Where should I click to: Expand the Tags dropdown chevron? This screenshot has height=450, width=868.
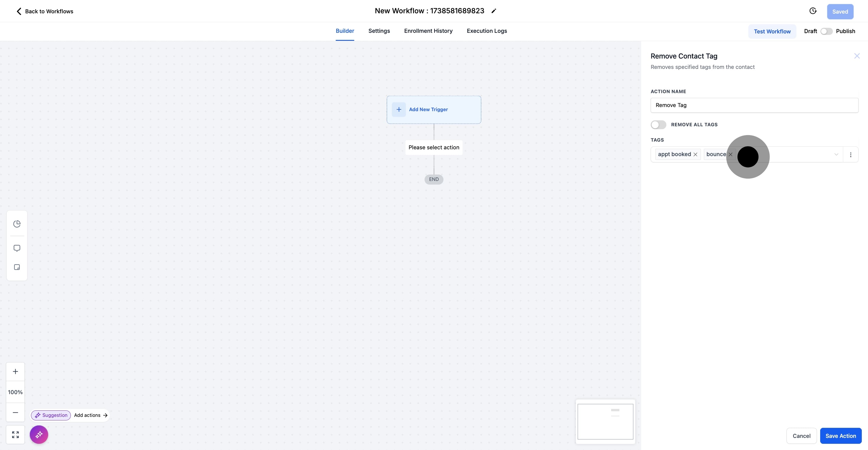coord(836,155)
